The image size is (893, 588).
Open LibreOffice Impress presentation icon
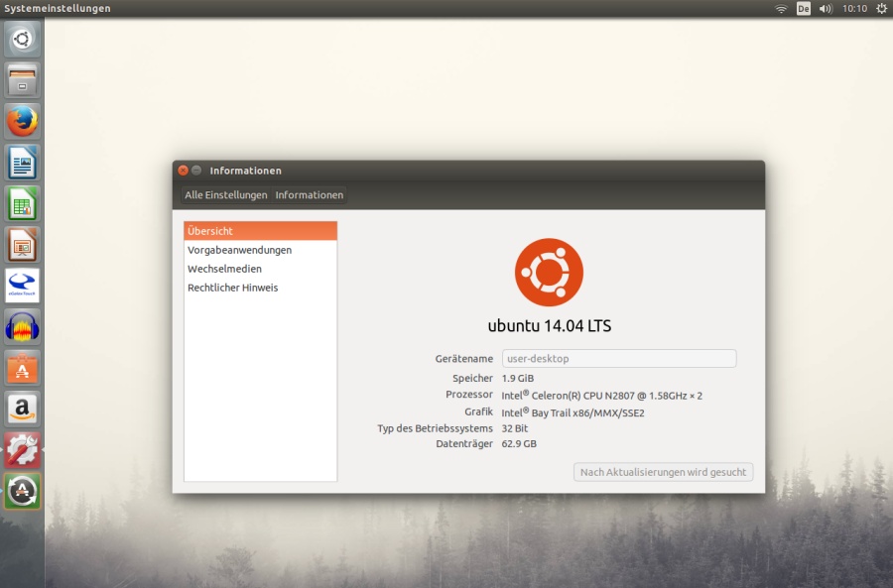pyautogui.click(x=22, y=245)
